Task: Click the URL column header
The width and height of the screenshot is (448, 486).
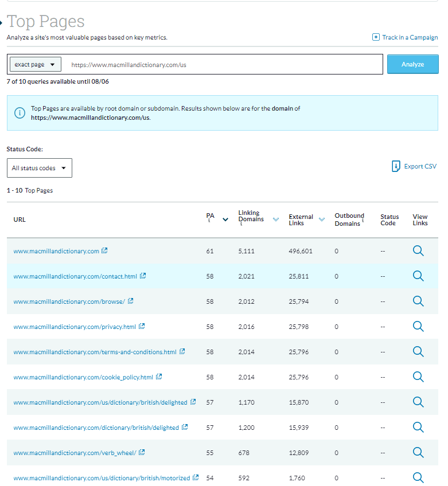Action: 20,220
